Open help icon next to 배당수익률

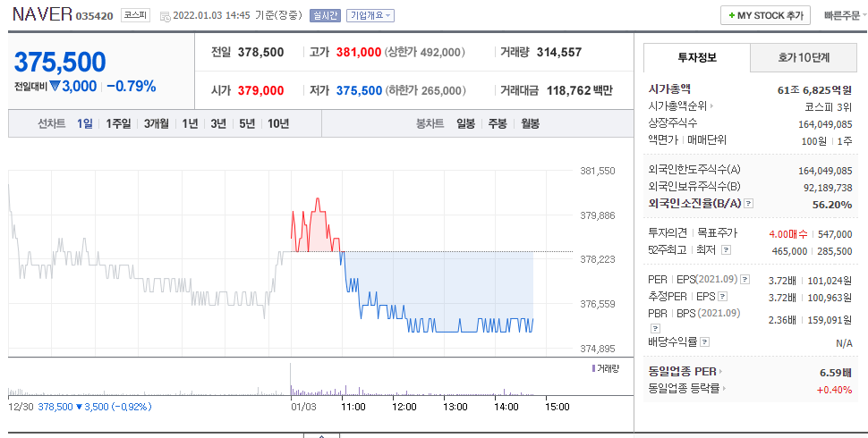[x=704, y=341]
